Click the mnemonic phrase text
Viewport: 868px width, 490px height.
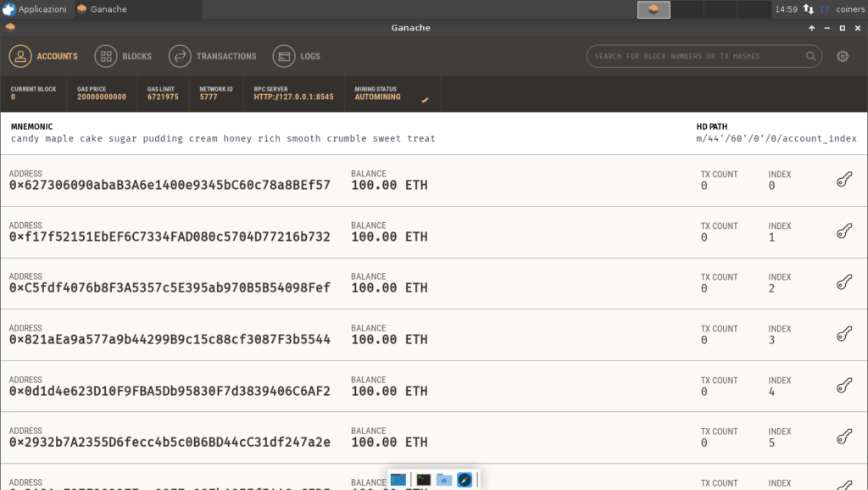pos(223,138)
